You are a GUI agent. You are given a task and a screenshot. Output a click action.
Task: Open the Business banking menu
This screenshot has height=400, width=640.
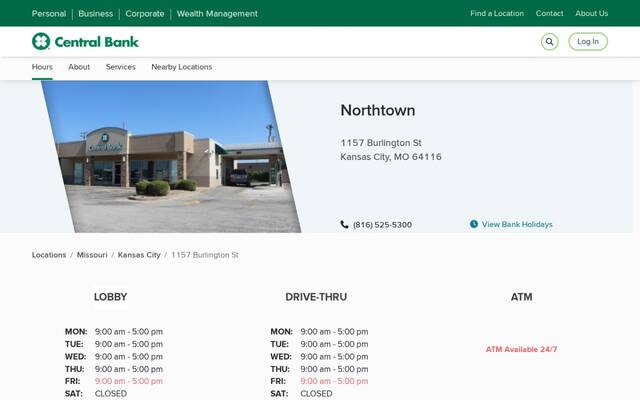click(x=96, y=13)
